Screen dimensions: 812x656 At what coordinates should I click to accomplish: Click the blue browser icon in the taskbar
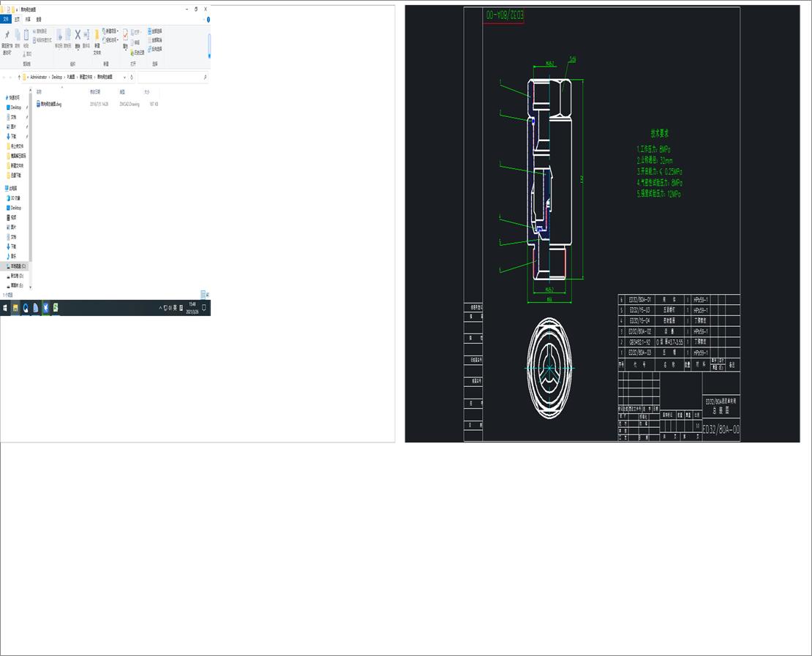(x=26, y=308)
